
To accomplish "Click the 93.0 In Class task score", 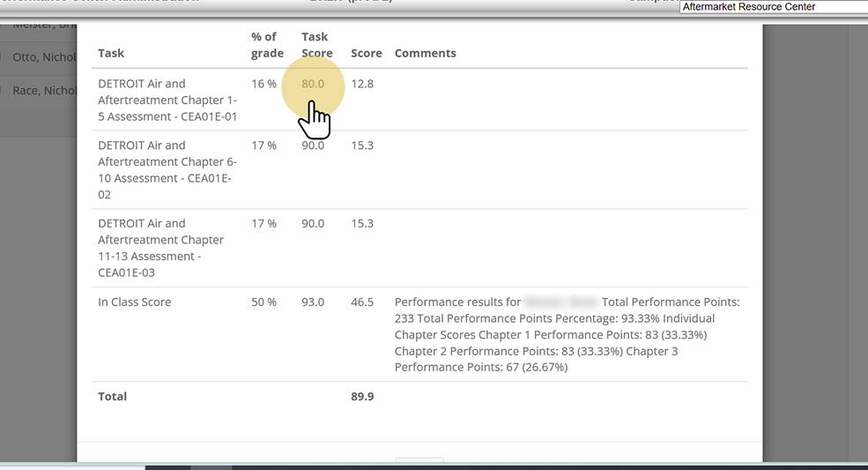I will (313, 302).
